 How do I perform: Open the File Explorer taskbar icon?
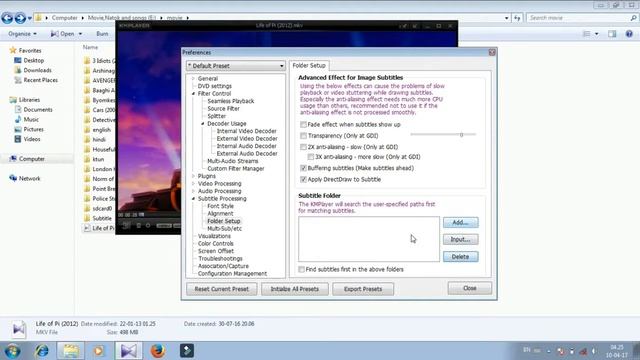[x=71, y=351]
